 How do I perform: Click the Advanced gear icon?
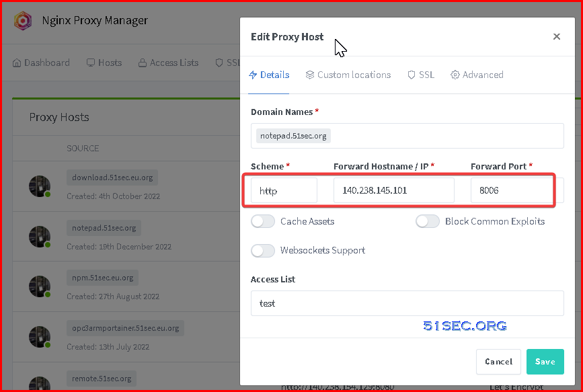[455, 75]
